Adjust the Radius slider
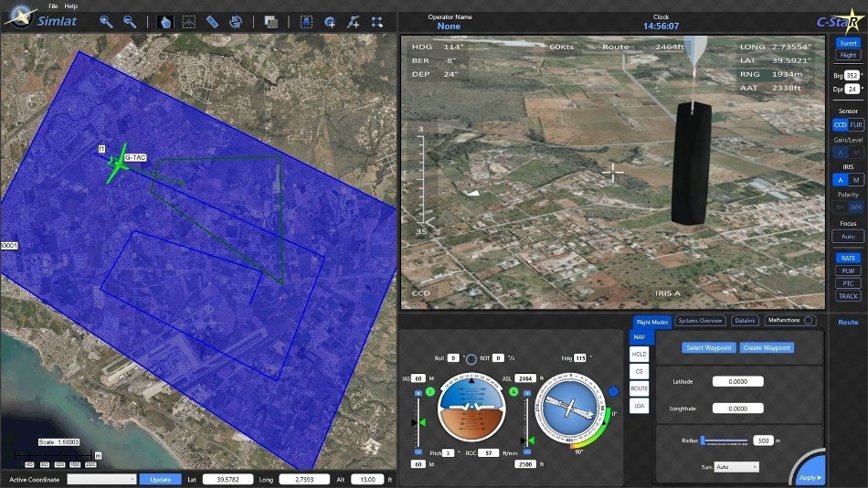Screen dimensions: 868x488 pyautogui.click(x=724, y=440)
